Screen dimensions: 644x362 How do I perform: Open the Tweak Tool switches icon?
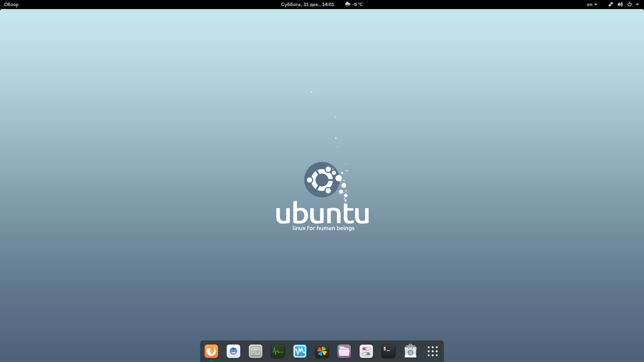(x=366, y=351)
